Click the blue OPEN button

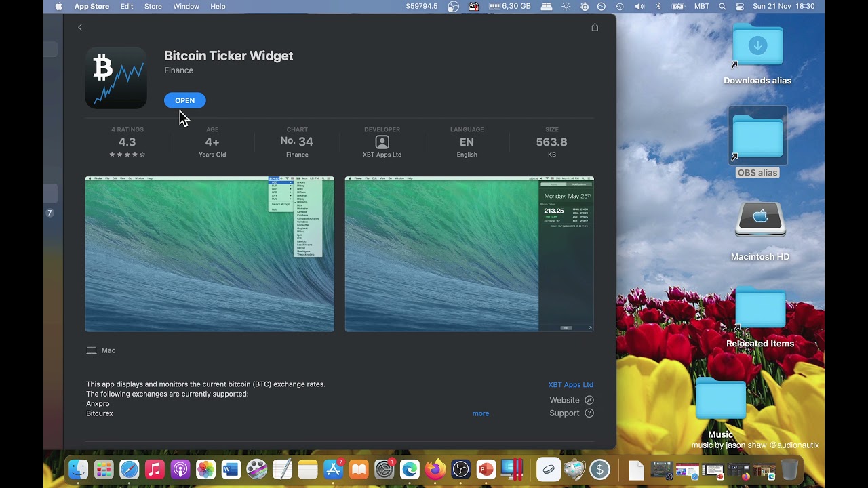[184, 100]
